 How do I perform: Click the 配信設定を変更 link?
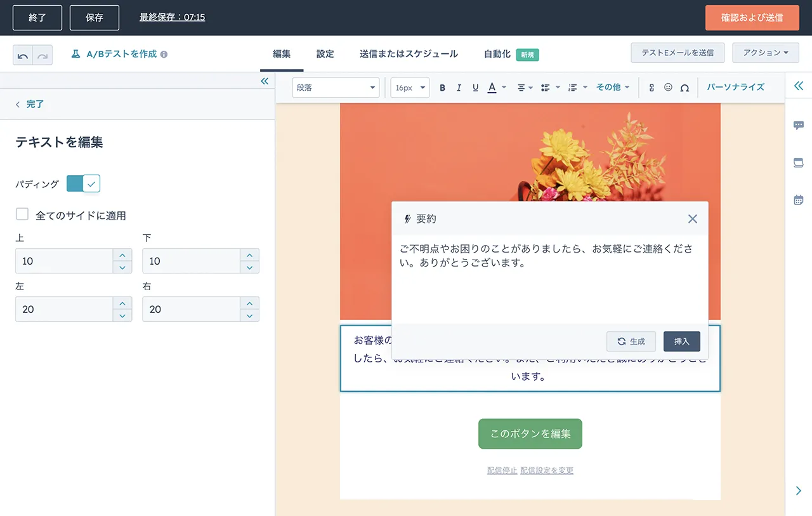547,470
